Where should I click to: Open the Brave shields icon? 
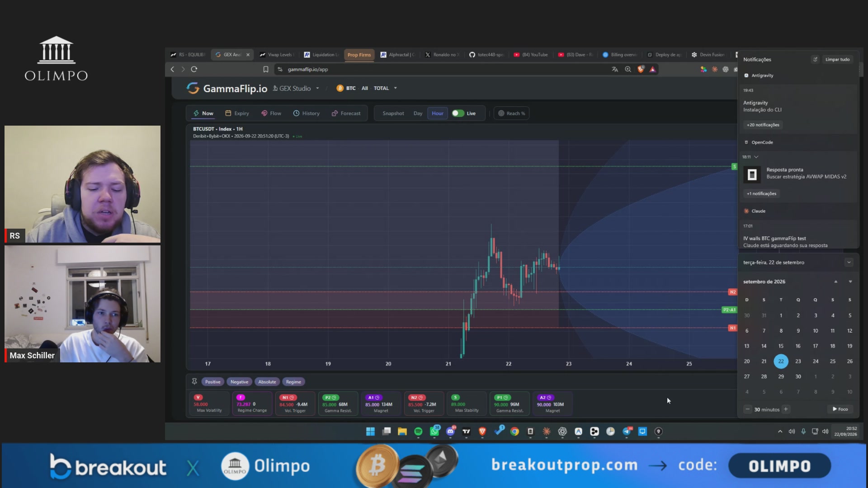coord(641,69)
